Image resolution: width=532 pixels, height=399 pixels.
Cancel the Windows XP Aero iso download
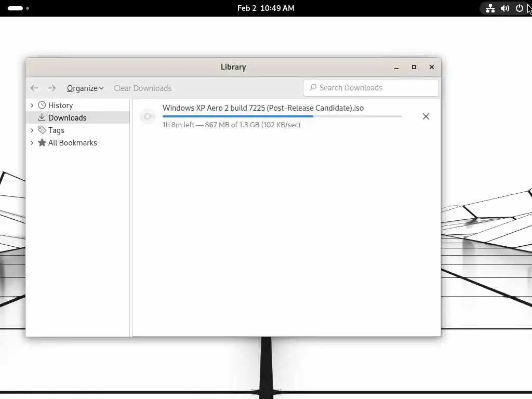tap(426, 116)
